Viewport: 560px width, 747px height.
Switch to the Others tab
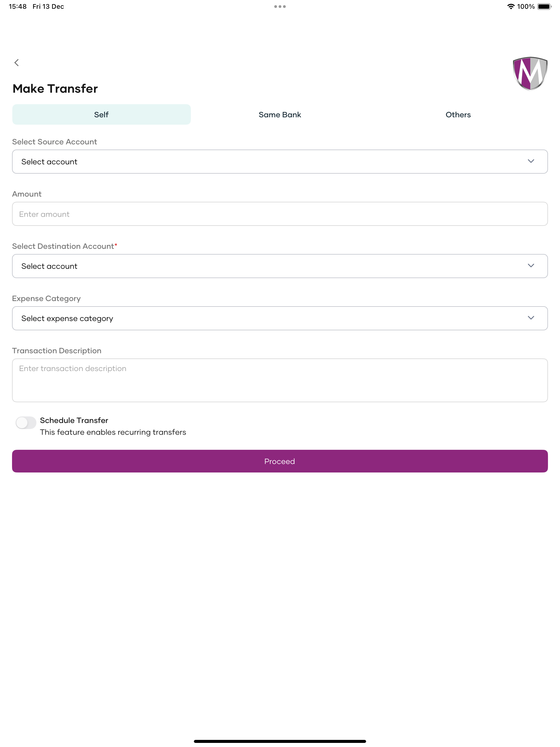(458, 115)
